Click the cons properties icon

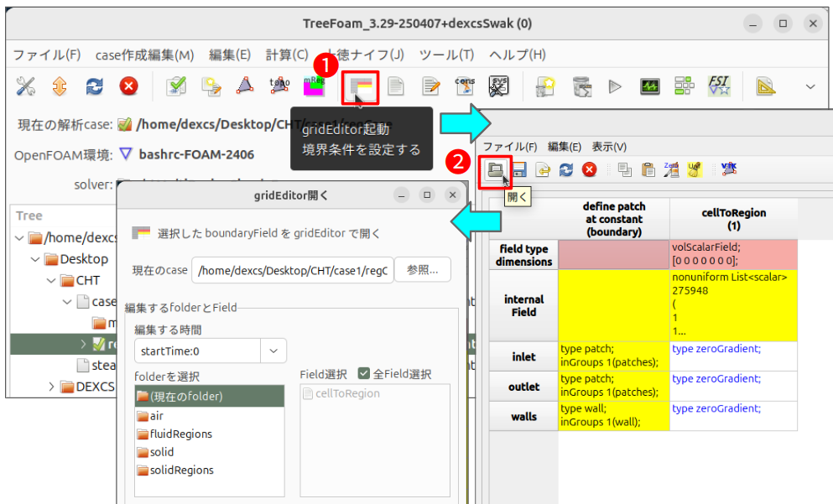click(465, 86)
